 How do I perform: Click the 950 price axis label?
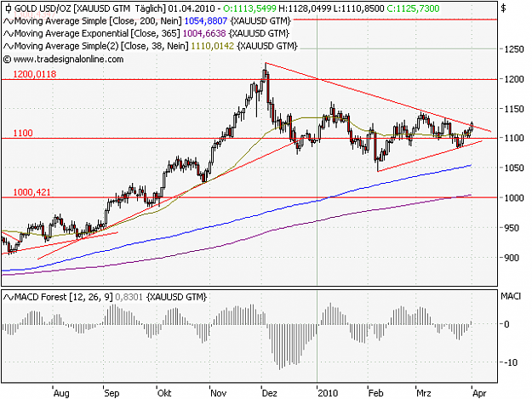pyautogui.click(x=512, y=228)
